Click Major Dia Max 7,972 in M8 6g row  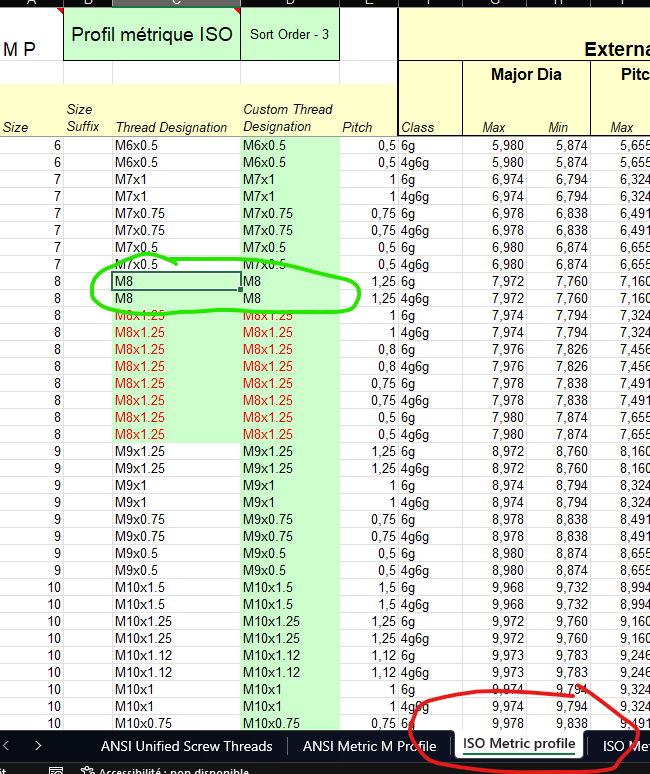[x=494, y=281]
